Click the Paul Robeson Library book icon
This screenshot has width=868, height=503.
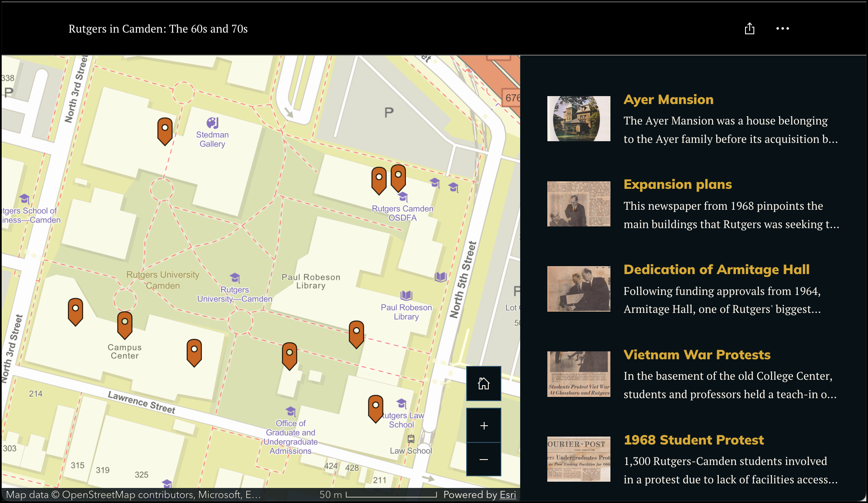(x=406, y=295)
